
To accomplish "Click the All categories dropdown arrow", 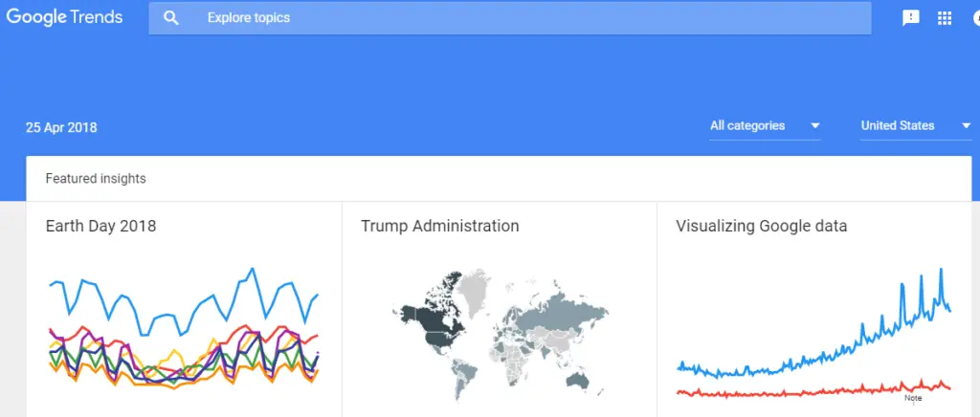I will [x=815, y=126].
